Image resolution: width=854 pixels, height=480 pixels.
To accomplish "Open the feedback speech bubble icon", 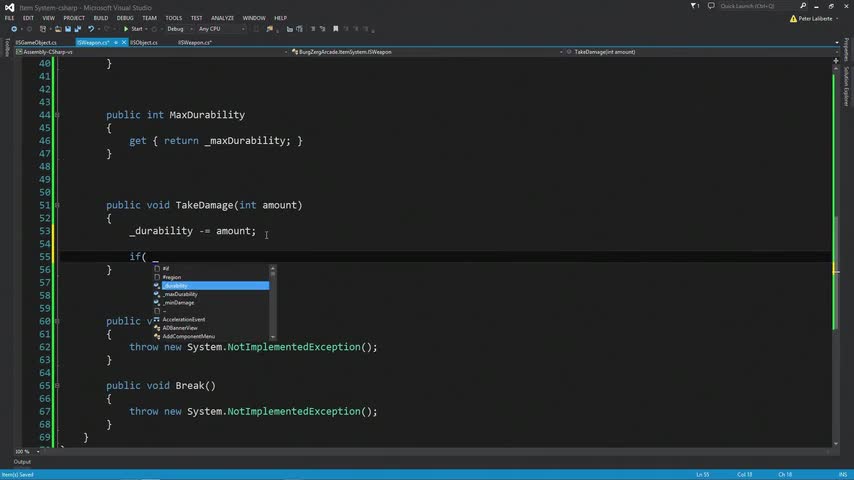I will [711, 6].
